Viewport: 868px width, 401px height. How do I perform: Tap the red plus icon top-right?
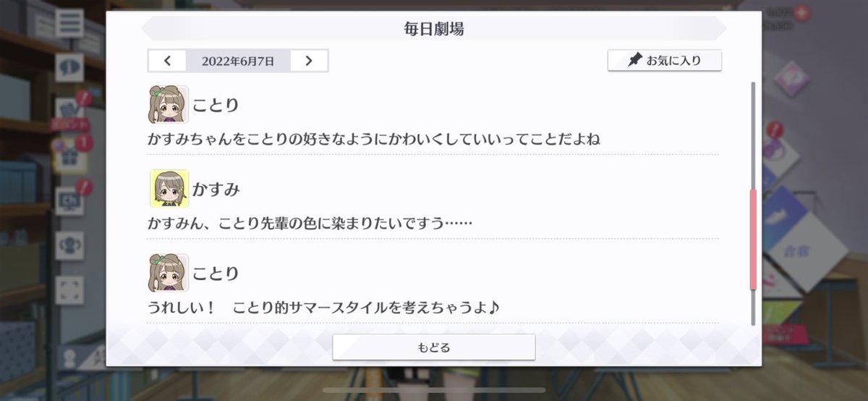pyautogui.click(x=800, y=12)
